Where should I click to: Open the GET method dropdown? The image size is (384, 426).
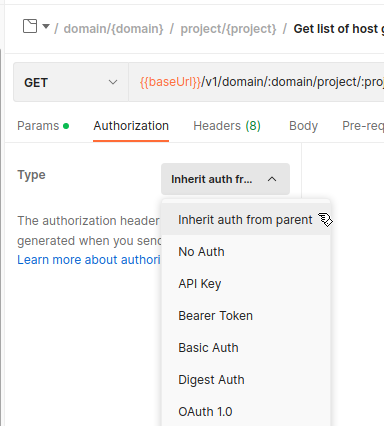(x=71, y=82)
